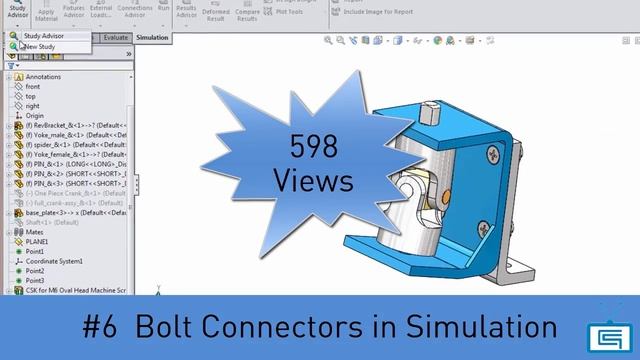Select the Simulation tab
This screenshot has height=360, width=640.
[152, 38]
